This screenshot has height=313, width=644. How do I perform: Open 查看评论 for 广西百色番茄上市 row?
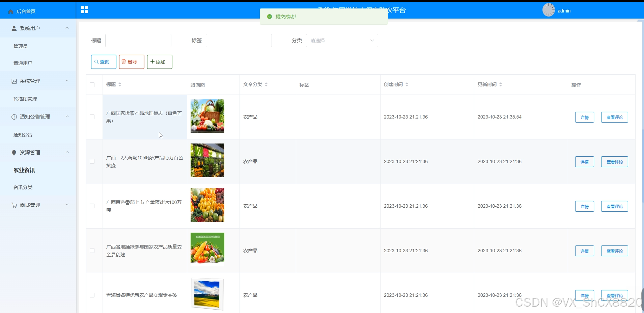[614, 206]
